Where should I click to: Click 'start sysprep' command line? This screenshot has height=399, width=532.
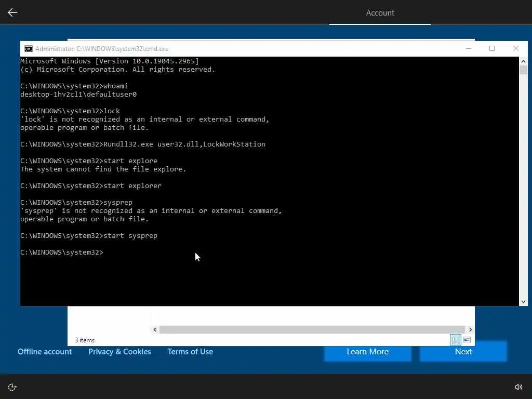pos(89,236)
